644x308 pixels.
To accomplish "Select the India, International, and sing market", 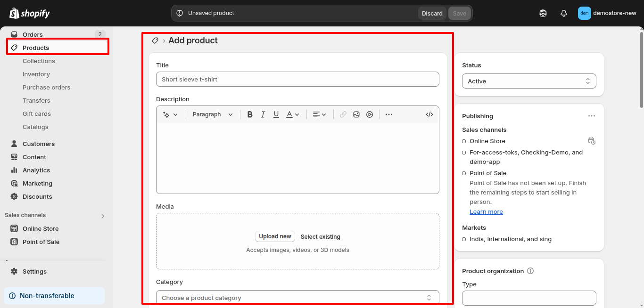I will point(463,239).
